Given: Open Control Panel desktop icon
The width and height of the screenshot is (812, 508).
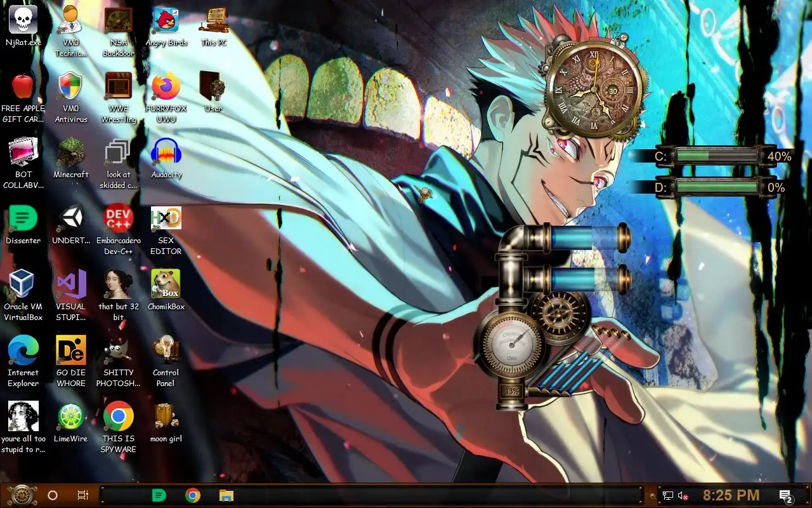Looking at the screenshot, I should tap(166, 350).
